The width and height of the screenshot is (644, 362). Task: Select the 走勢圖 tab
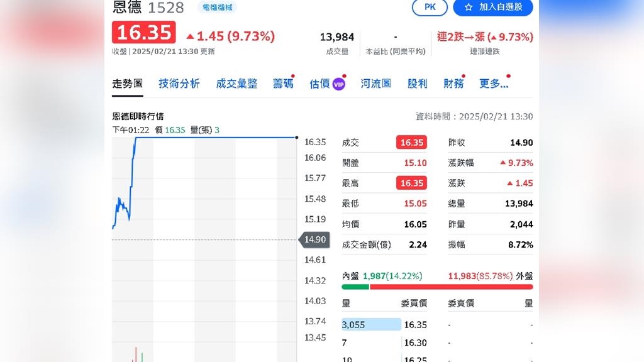(x=128, y=84)
